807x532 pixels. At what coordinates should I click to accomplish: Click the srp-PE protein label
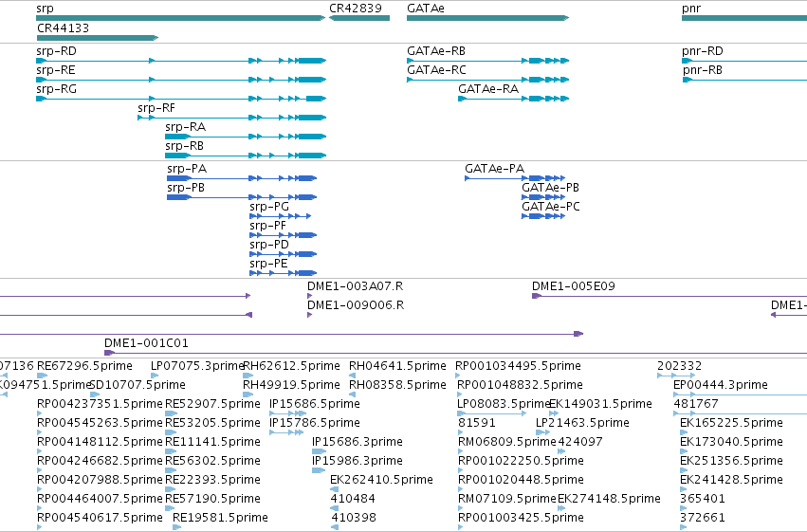(268, 264)
